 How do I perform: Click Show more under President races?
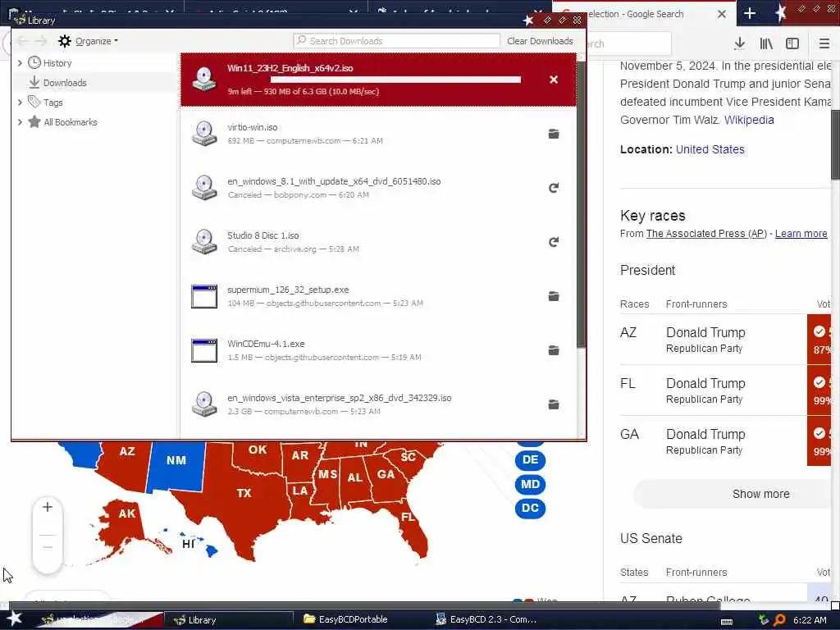click(x=760, y=494)
